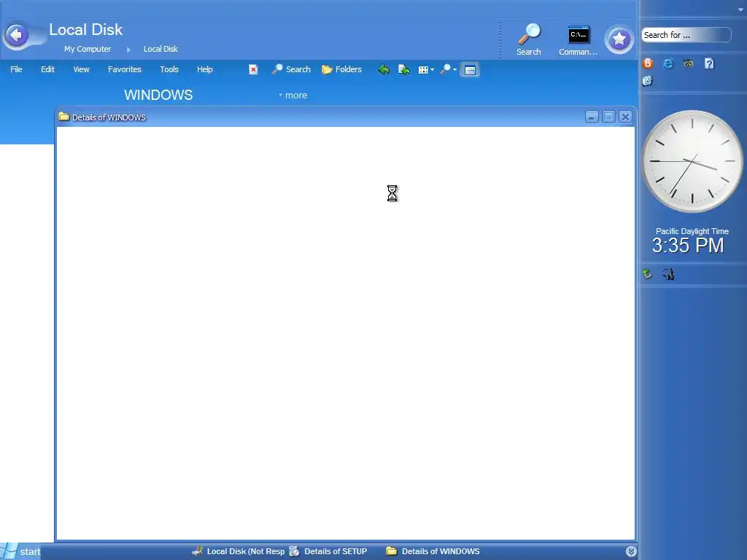Switch to Details of SETUP taskbar item
This screenshot has height=560, width=747.
[x=329, y=551]
